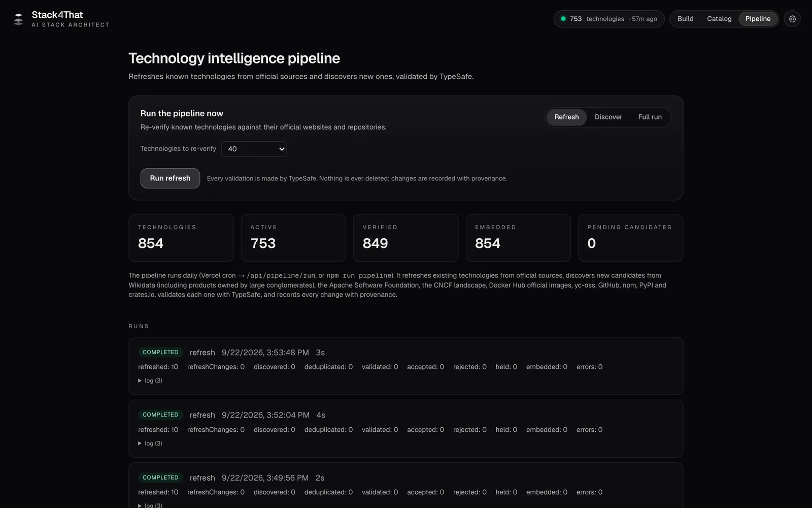Click the green status dot indicator
812x508 pixels.
point(563,19)
